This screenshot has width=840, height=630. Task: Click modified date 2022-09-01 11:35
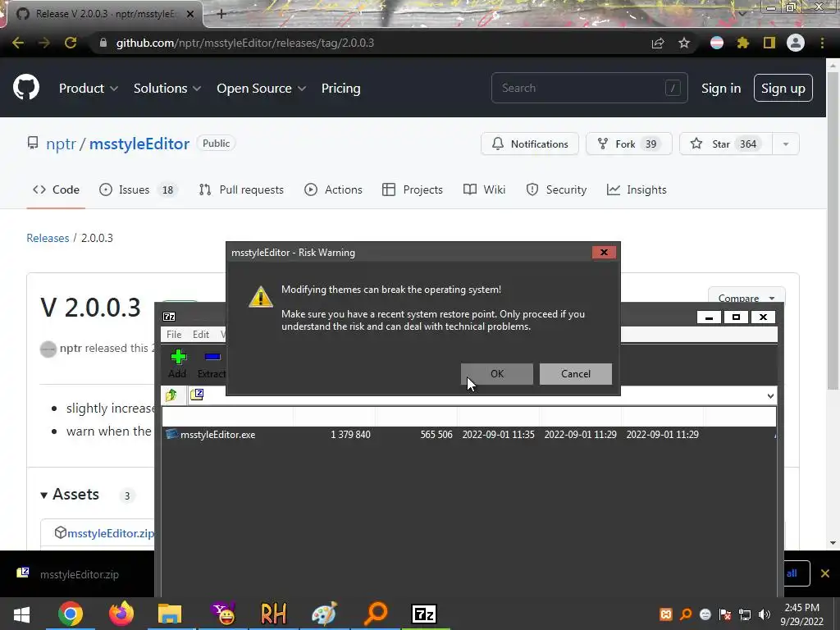click(x=498, y=435)
